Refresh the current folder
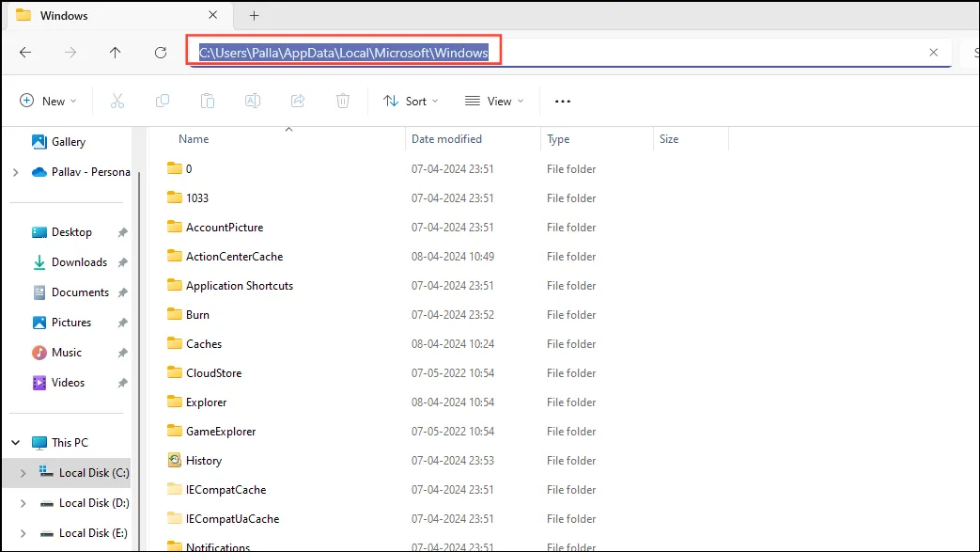 (x=161, y=53)
